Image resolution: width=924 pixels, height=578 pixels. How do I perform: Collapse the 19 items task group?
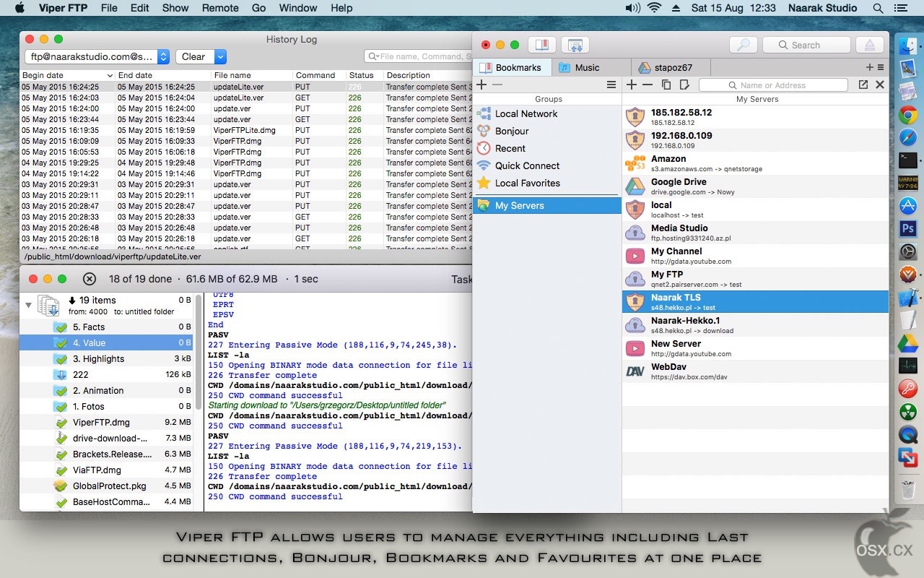coord(28,305)
